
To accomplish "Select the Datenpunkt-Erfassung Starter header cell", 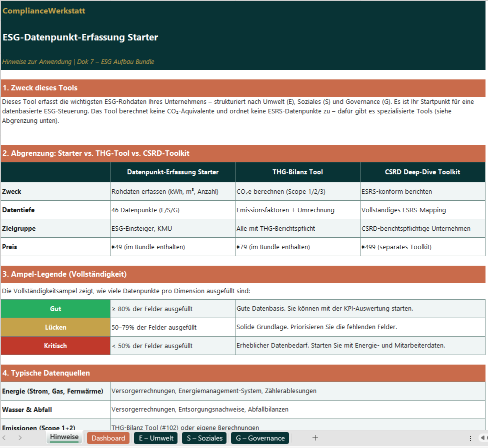I will (172, 172).
